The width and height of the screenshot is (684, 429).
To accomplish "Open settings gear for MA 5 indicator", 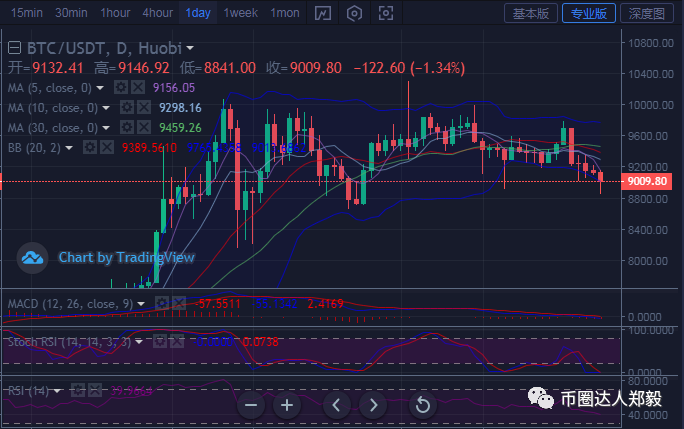I will 121,87.
